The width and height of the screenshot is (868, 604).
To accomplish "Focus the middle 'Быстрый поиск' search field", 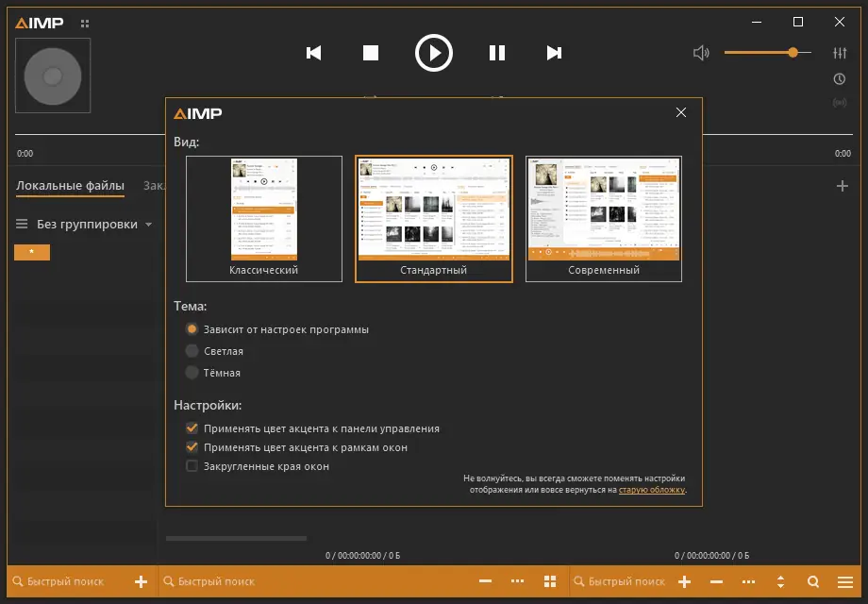I will 216,581.
